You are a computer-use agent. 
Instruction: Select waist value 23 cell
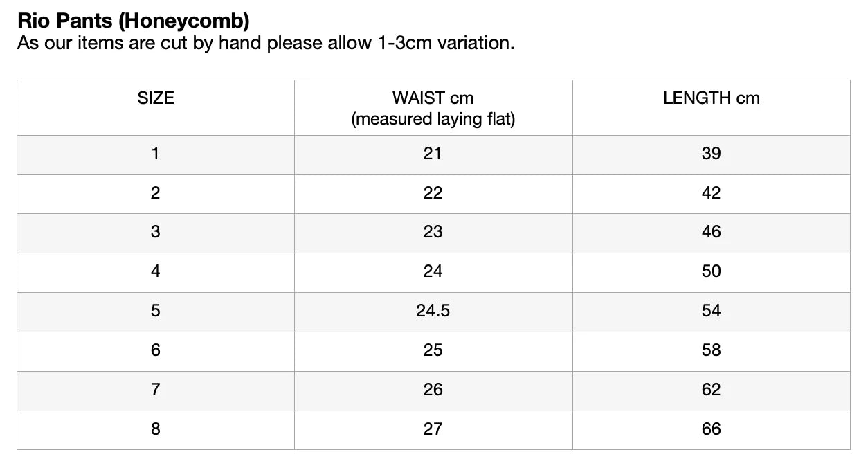click(x=433, y=232)
